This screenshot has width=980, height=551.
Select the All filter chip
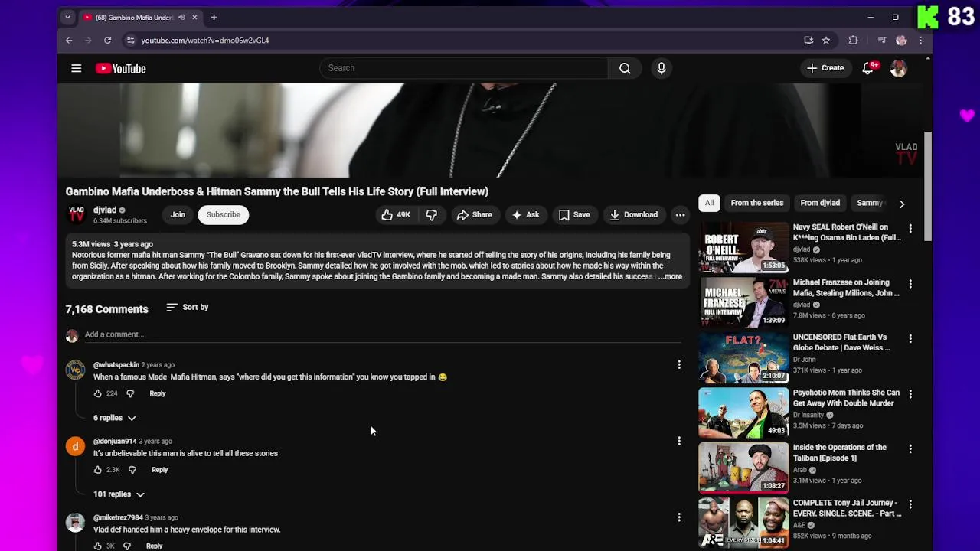[x=710, y=203]
